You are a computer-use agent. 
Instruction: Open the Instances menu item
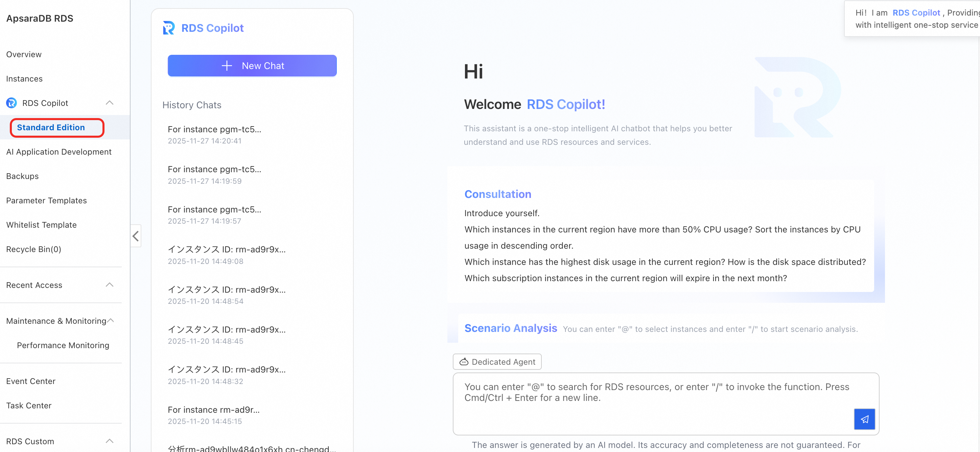[24, 78]
